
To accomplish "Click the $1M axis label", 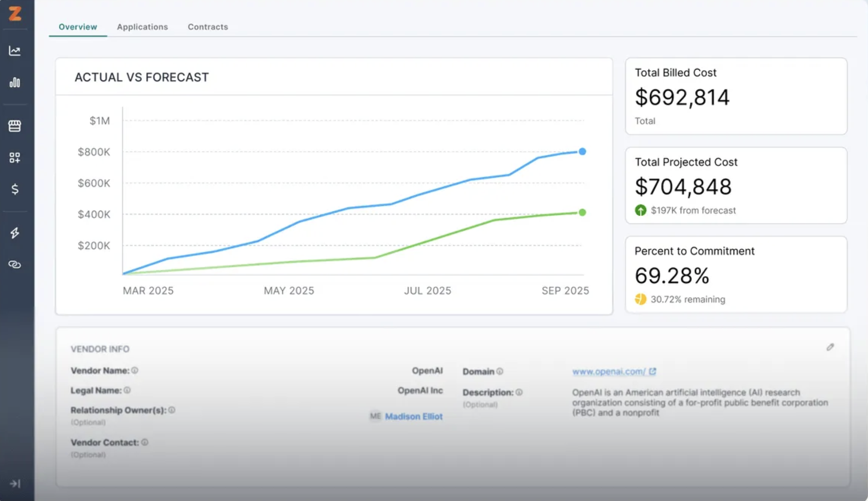I will pos(100,121).
